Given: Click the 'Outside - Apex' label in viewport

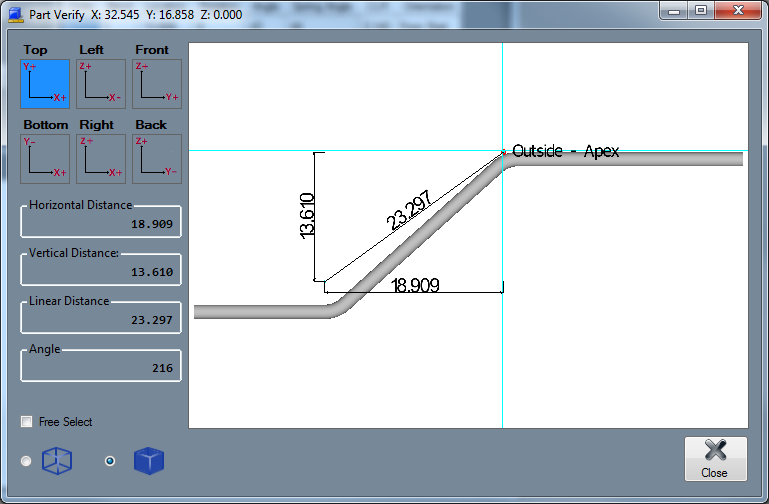Looking at the screenshot, I should coord(565,151).
